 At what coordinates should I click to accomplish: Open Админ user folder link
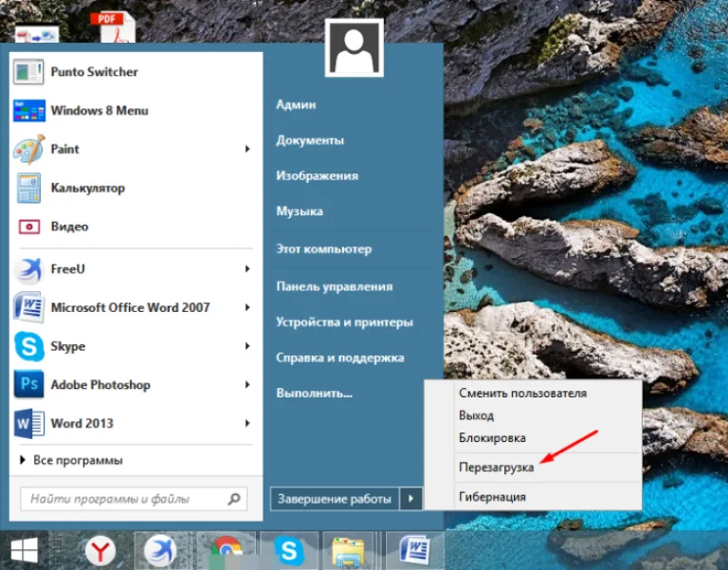[296, 104]
